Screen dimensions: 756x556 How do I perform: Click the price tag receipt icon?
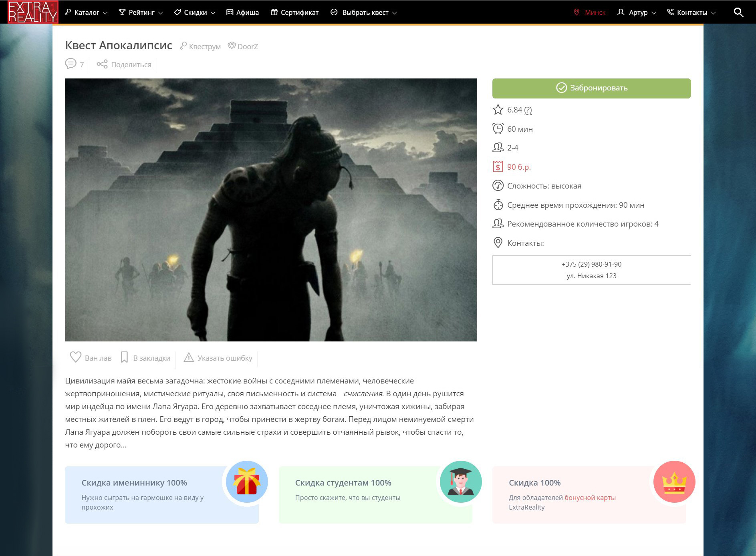[x=498, y=167]
